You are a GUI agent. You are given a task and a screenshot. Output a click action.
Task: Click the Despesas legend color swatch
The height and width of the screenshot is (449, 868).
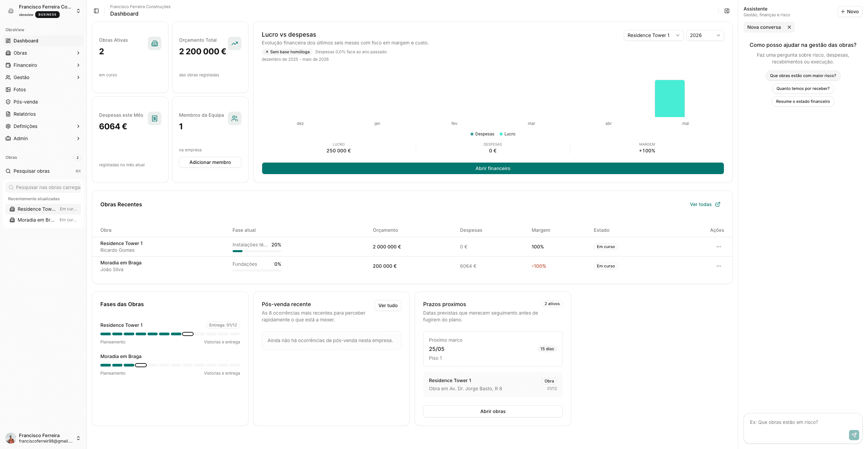point(472,134)
